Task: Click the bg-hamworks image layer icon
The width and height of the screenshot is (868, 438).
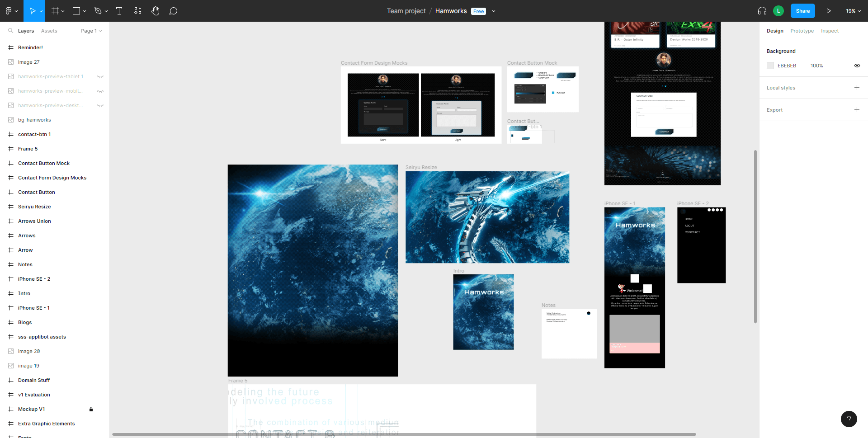Action: tap(11, 120)
